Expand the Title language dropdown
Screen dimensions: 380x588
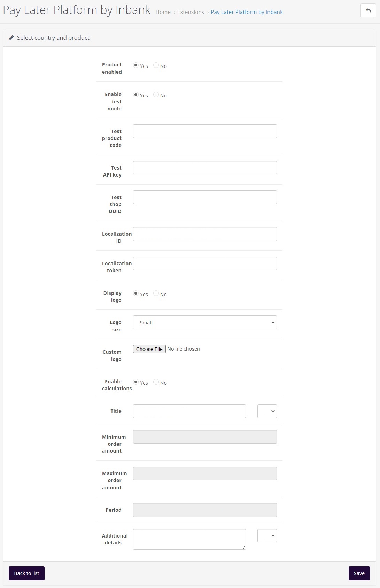click(x=267, y=411)
